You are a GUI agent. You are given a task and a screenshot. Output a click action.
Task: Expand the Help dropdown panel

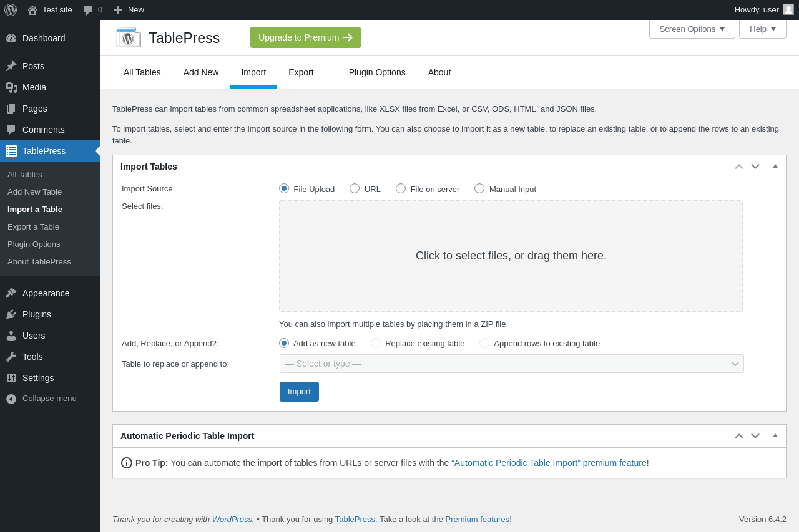point(763,29)
